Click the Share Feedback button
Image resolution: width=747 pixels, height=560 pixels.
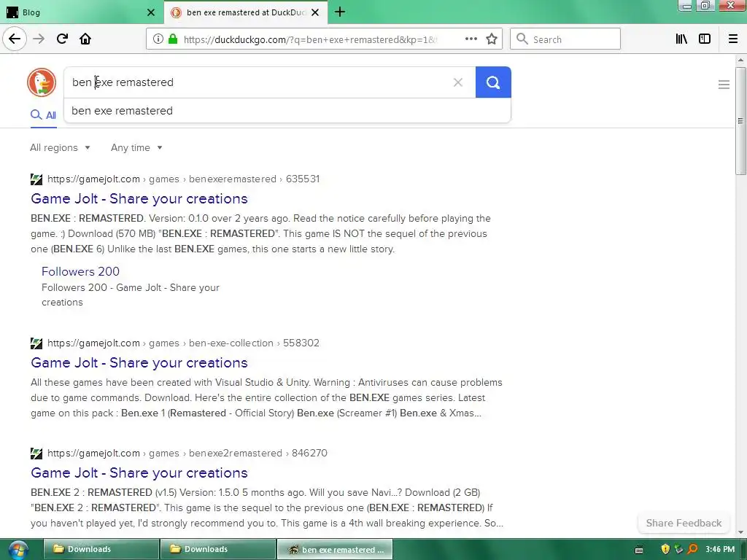684,523
